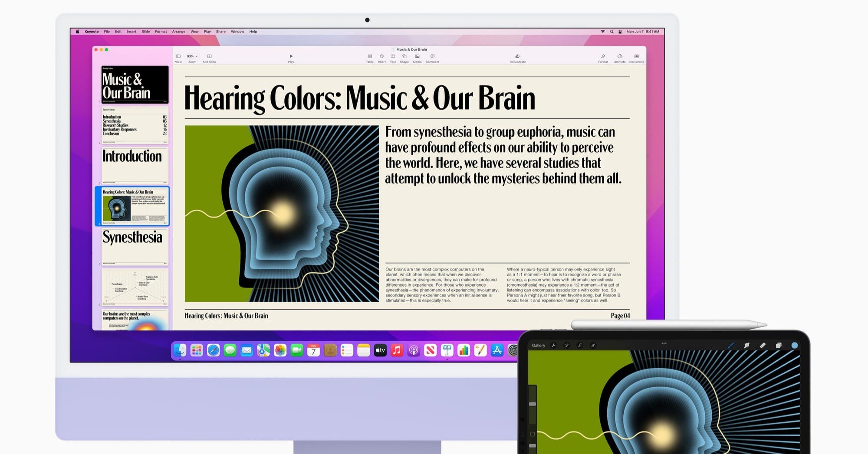Toggle the Animate inspector panel
Screen dimensions: 868x454
click(620, 58)
